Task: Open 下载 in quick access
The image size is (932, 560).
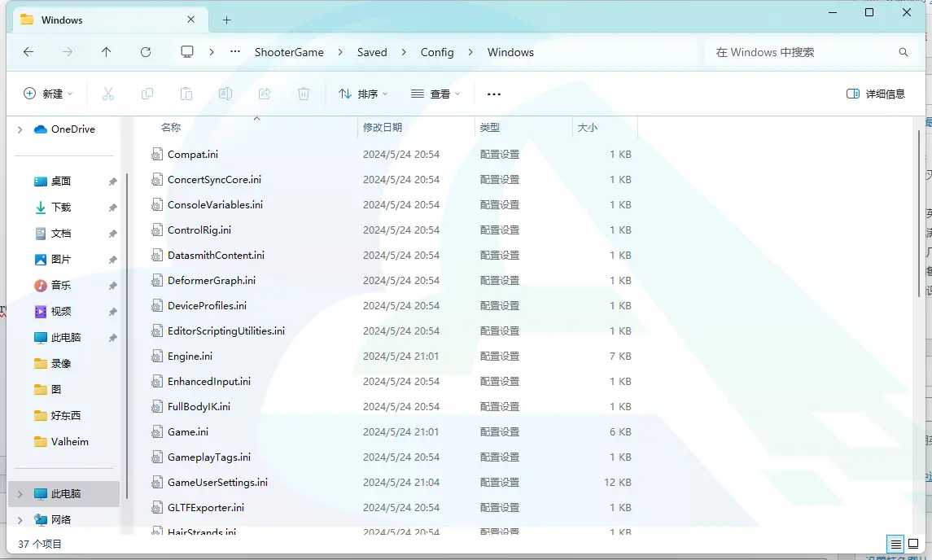Action: (61, 208)
